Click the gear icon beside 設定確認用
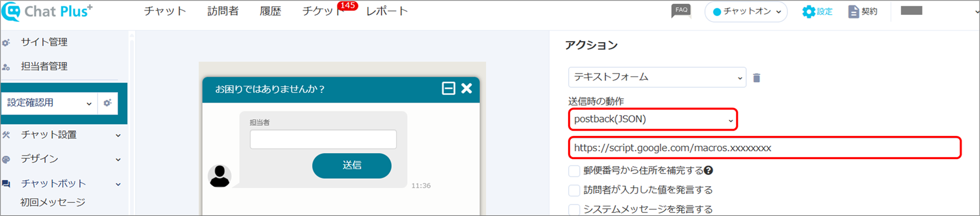The width and height of the screenshot is (980, 216). (108, 103)
